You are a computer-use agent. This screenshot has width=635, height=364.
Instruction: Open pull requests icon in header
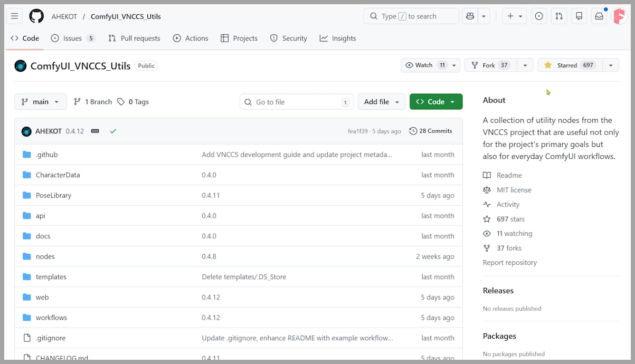(559, 16)
